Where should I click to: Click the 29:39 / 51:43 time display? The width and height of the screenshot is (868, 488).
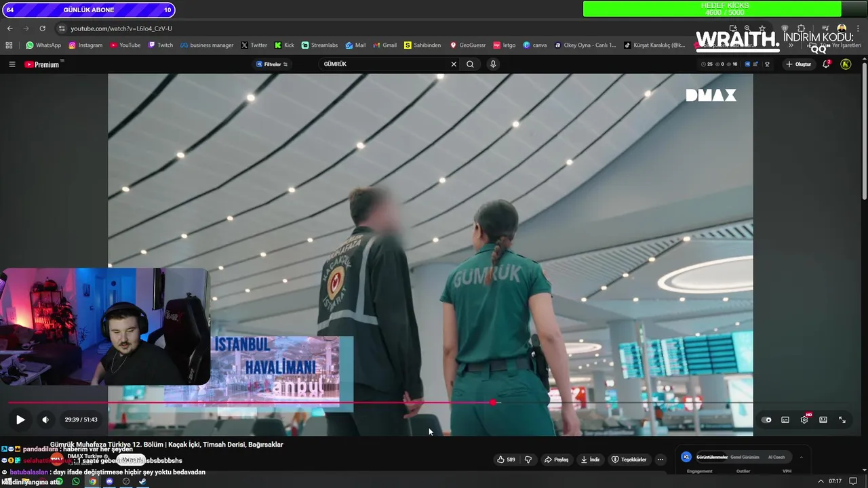tap(81, 420)
